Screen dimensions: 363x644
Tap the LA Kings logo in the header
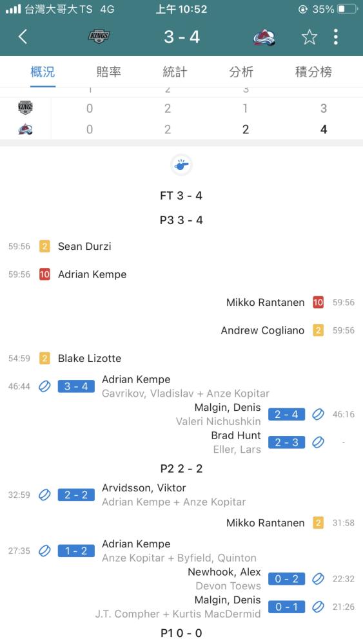tap(99, 37)
